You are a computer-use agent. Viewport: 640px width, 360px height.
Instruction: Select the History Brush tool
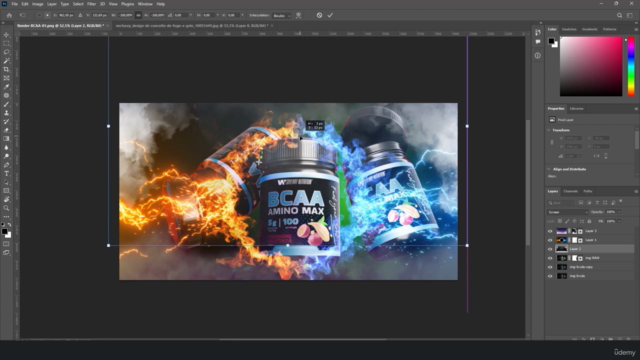6,121
